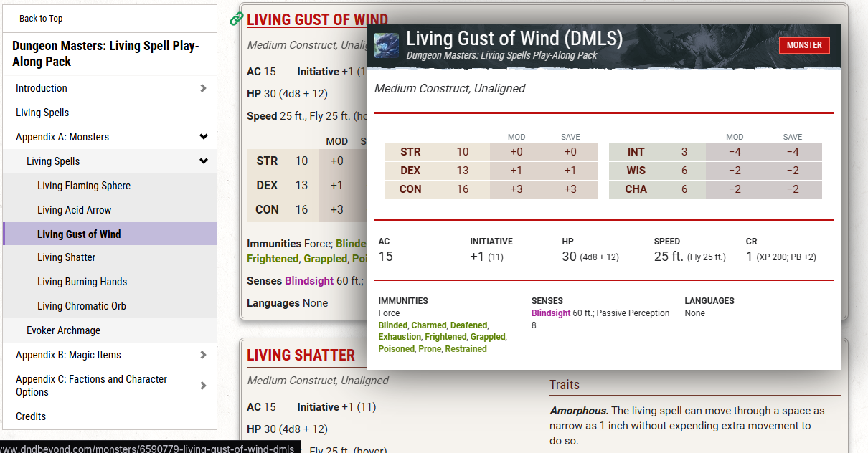This screenshot has width=868, height=453.
Task: Click the CON row in page stat block
Action: pos(306,210)
